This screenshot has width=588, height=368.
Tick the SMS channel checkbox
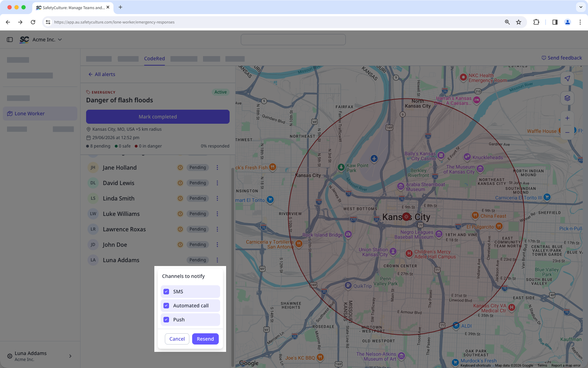click(166, 292)
